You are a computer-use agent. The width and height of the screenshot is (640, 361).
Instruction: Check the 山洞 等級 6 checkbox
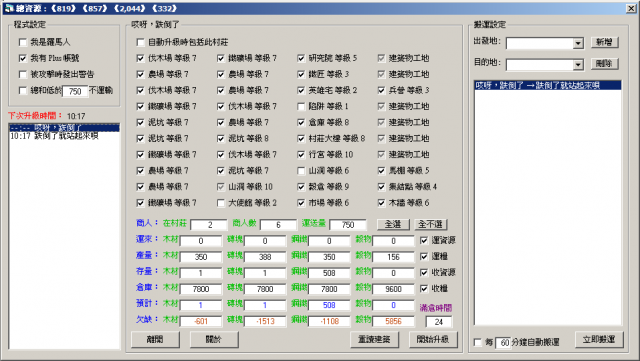(301, 171)
